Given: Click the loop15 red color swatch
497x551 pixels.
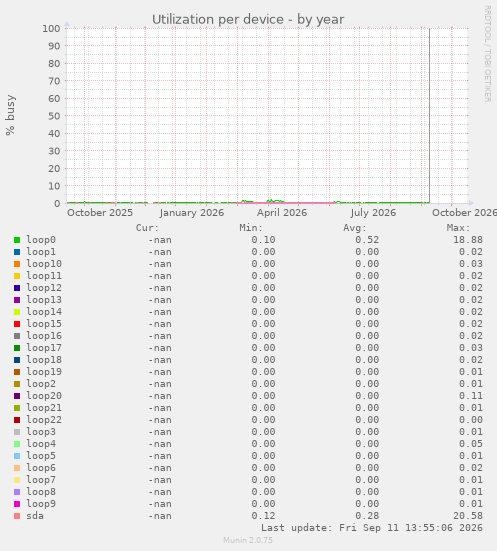Looking at the screenshot, I should point(17,324).
